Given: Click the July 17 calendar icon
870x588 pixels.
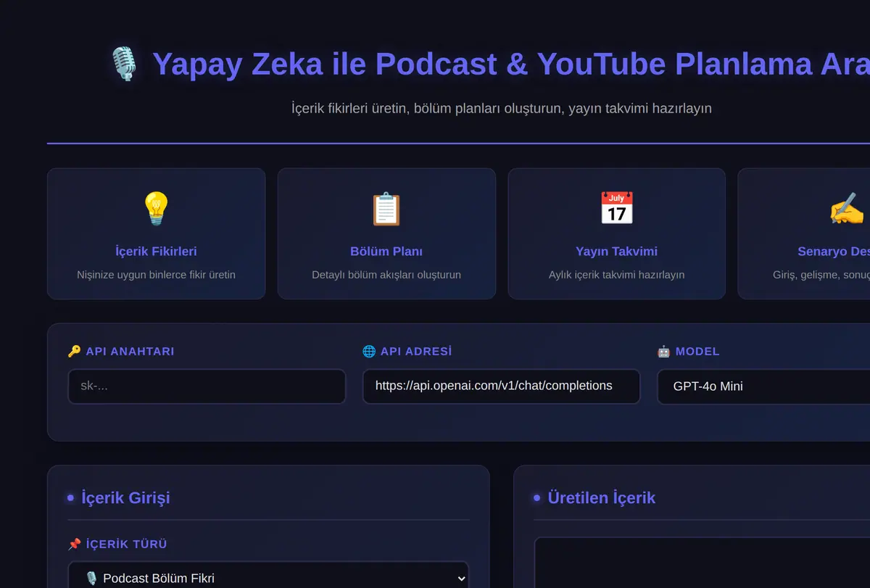Looking at the screenshot, I should pos(616,209).
